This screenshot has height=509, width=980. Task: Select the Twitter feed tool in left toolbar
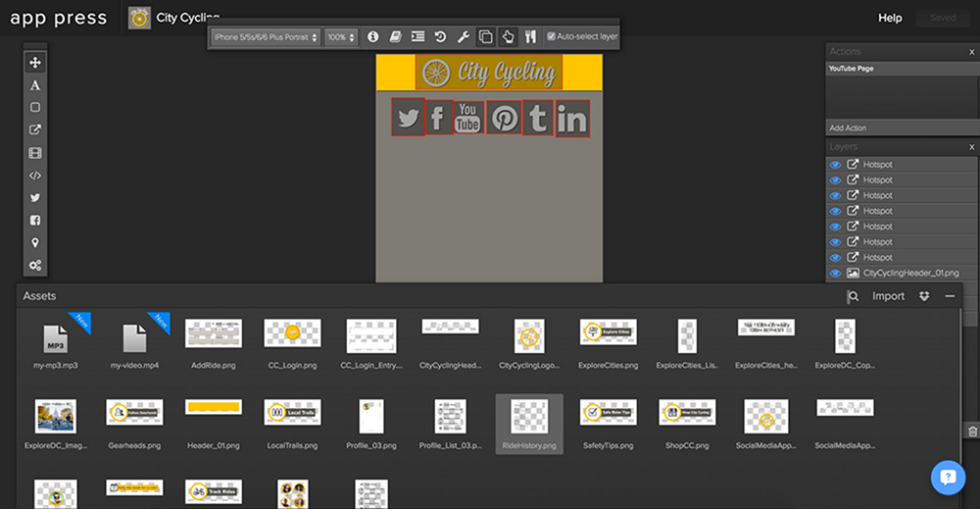tap(35, 197)
